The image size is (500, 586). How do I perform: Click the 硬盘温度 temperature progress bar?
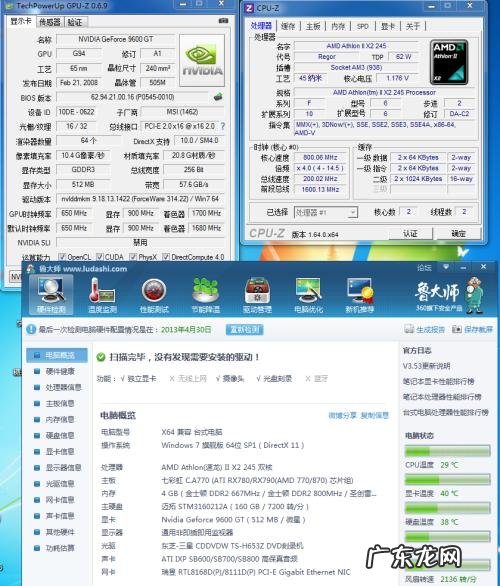pyautogui.click(x=447, y=508)
